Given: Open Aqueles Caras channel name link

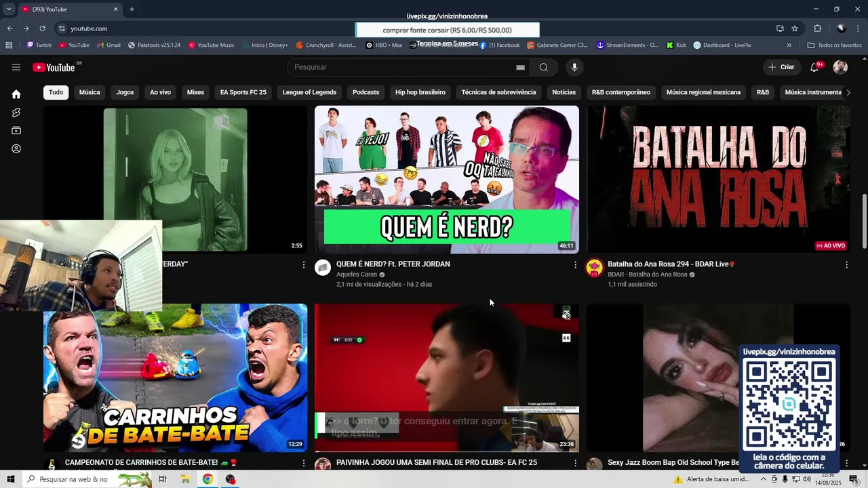Looking at the screenshot, I should (x=357, y=274).
